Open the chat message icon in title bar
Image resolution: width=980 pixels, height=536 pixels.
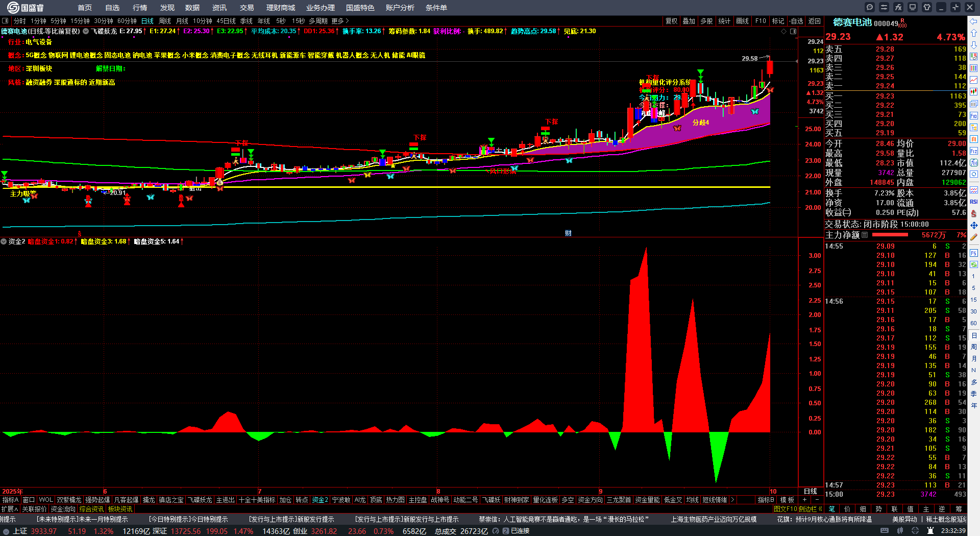click(870, 7)
